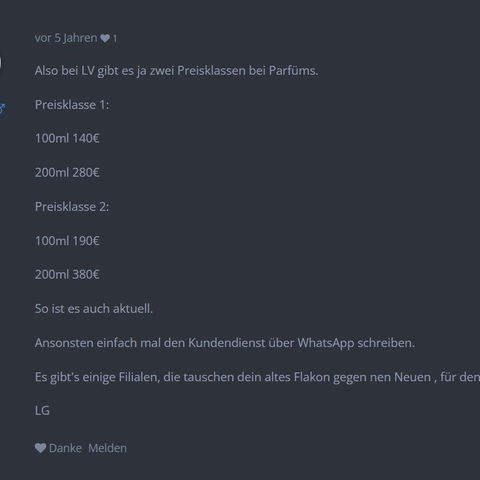
Task: Open the 'vor 5 Jahren' timestamp
Action: pos(66,38)
